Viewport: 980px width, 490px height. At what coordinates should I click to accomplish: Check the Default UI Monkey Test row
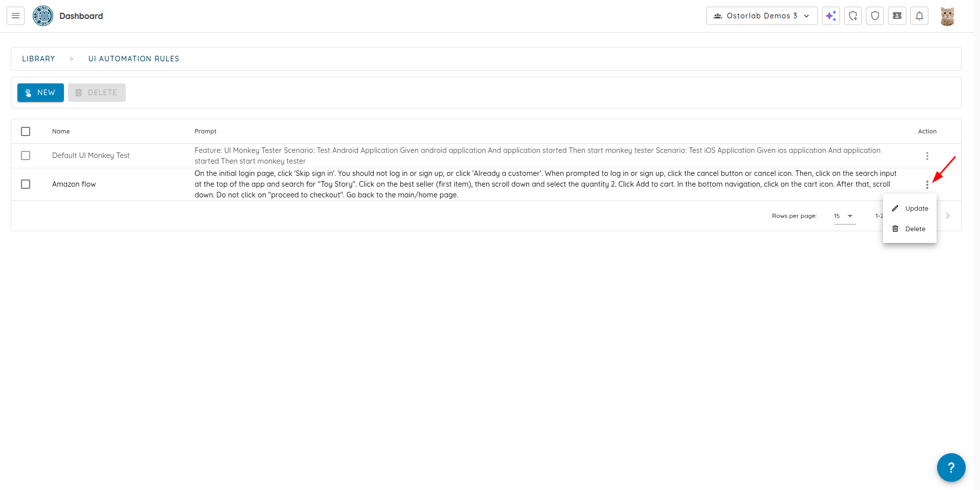pyautogui.click(x=26, y=155)
